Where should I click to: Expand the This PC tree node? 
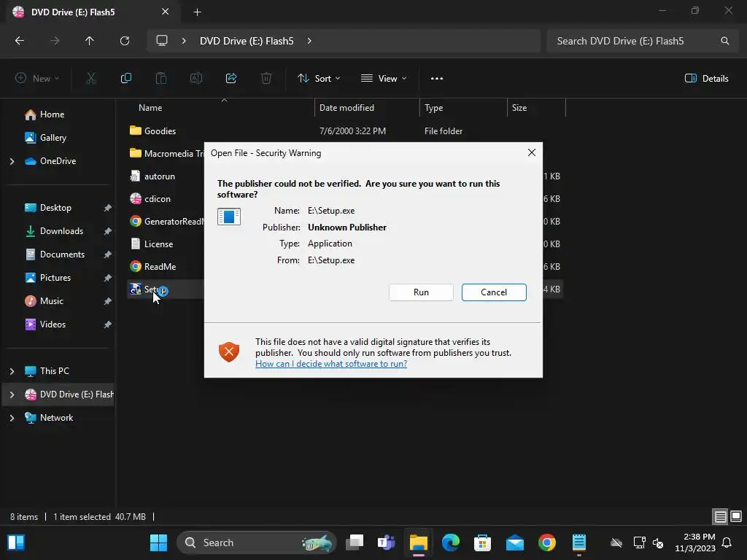tap(12, 371)
